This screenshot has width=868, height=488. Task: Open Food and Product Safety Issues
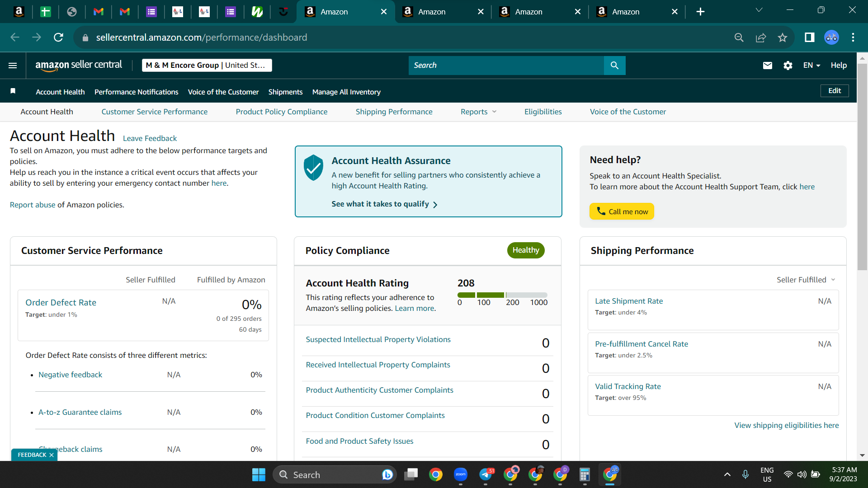[359, 441]
